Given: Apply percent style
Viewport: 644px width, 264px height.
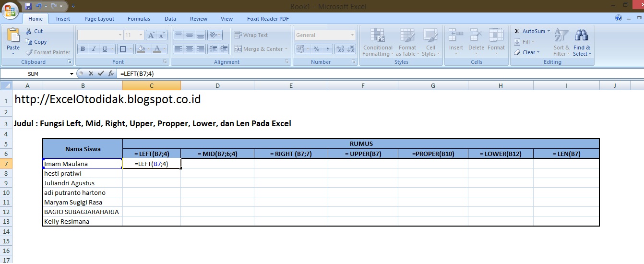Looking at the screenshot, I should (316, 49).
